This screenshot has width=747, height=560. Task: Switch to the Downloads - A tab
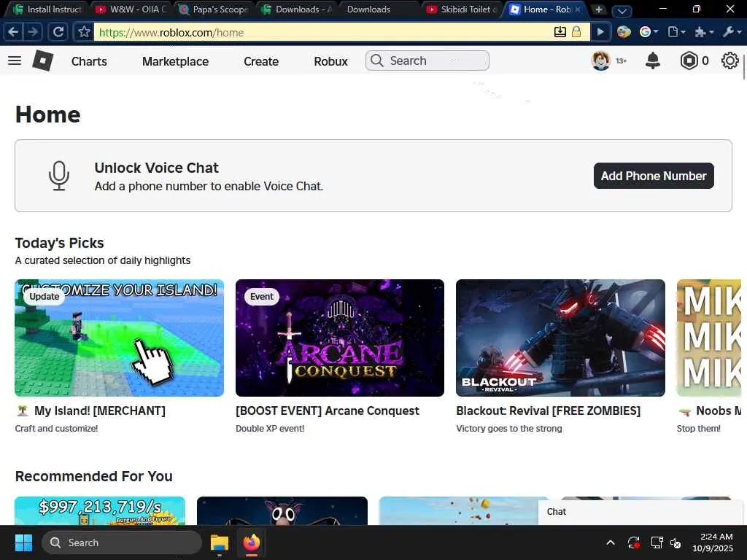coord(297,9)
